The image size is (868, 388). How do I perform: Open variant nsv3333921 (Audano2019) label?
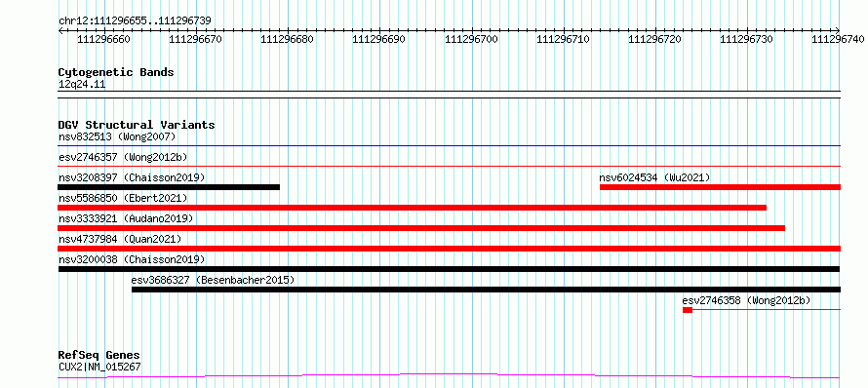tap(126, 218)
